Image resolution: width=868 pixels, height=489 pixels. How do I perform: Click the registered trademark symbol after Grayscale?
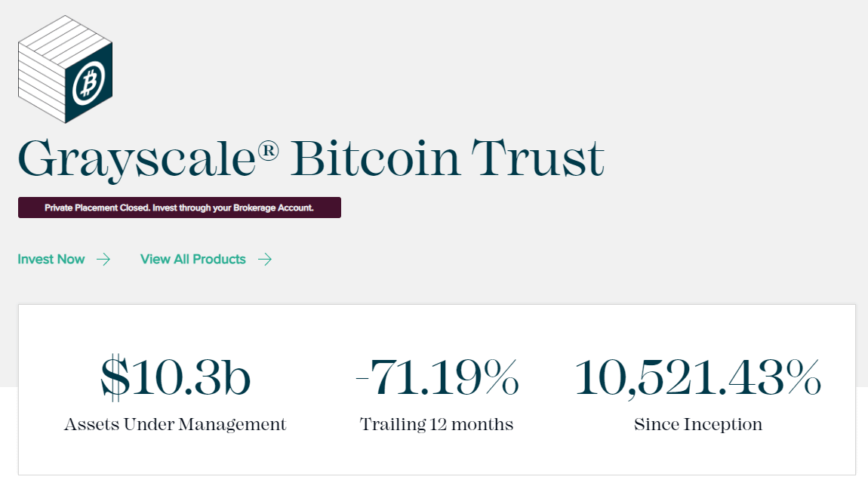pyautogui.click(x=268, y=150)
